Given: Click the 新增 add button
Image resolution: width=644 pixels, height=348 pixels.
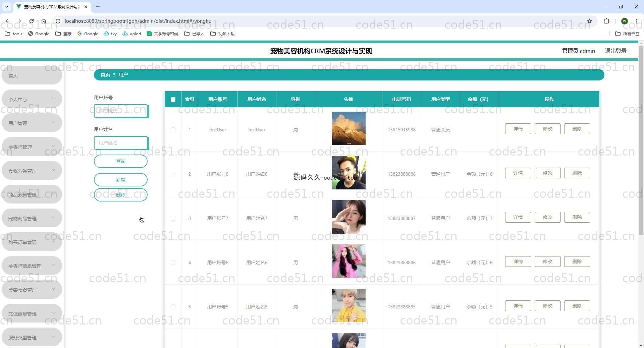Looking at the screenshot, I should (x=121, y=180).
